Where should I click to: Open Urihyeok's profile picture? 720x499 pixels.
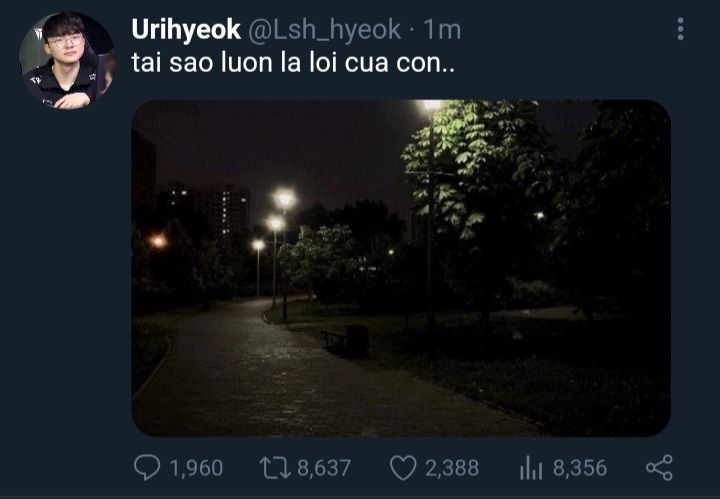coord(68,61)
